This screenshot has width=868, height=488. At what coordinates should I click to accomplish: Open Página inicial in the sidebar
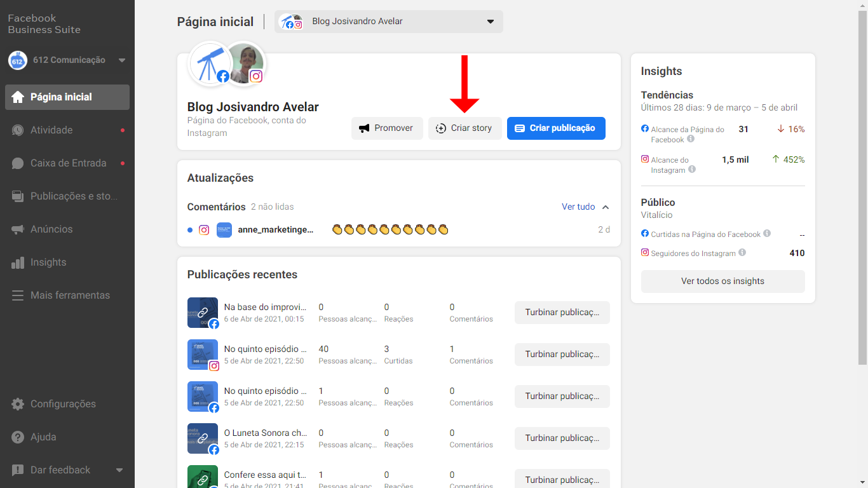67,97
